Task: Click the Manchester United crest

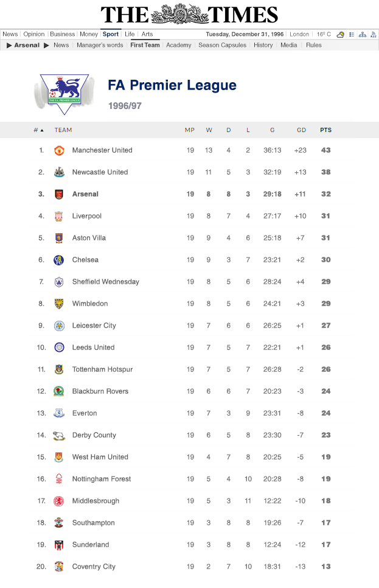Action: click(59, 150)
